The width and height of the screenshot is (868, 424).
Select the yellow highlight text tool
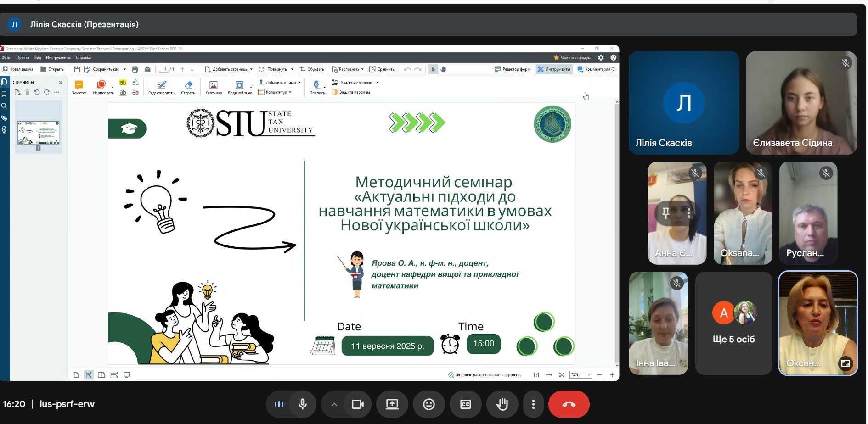pyautogui.click(x=123, y=83)
